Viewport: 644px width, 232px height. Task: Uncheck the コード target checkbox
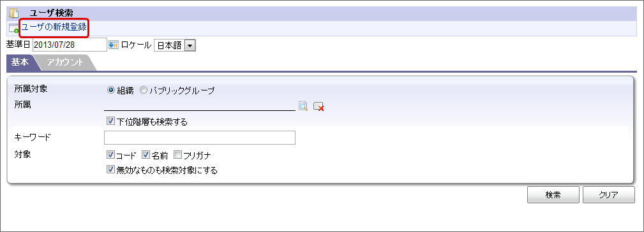(110, 154)
